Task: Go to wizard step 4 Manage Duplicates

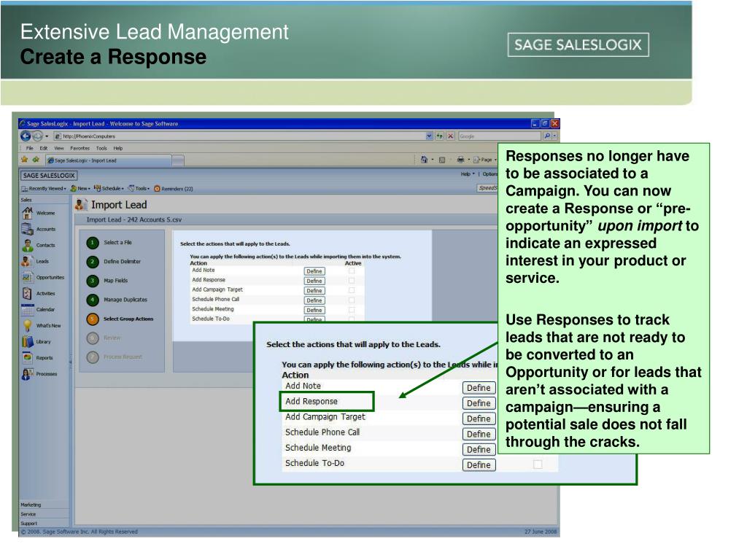Action: coord(117,300)
